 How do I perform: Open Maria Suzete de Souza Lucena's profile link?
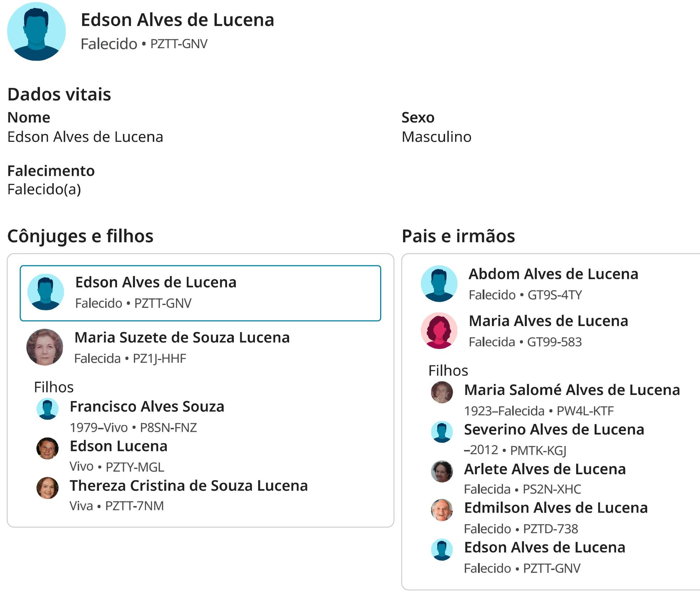tap(182, 337)
